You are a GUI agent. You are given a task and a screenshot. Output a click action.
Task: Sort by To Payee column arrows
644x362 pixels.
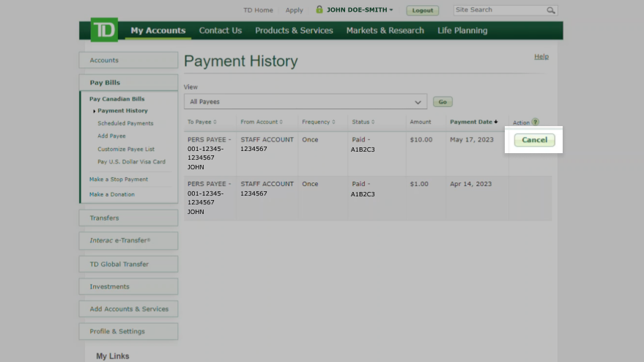[x=215, y=122]
